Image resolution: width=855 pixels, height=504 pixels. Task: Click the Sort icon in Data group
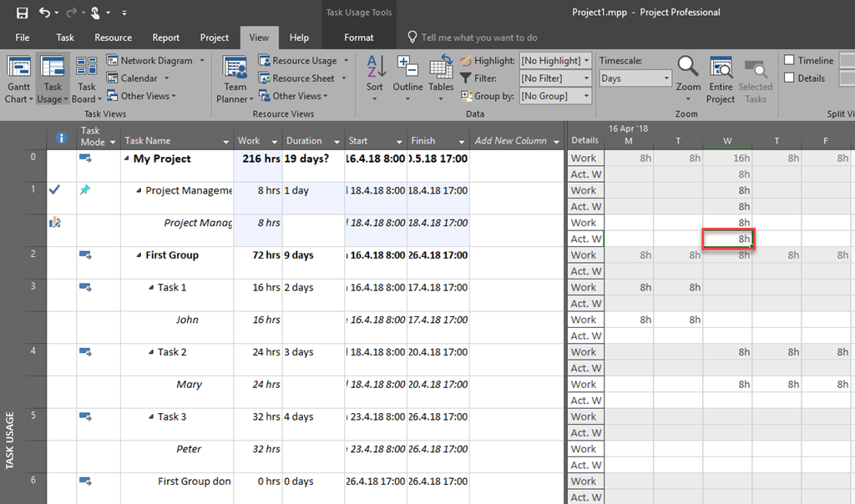tap(374, 75)
